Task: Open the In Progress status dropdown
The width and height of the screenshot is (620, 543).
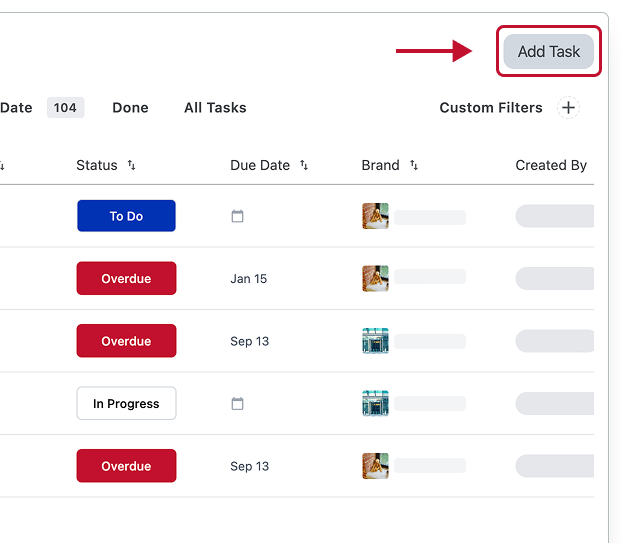Action: point(126,404)
